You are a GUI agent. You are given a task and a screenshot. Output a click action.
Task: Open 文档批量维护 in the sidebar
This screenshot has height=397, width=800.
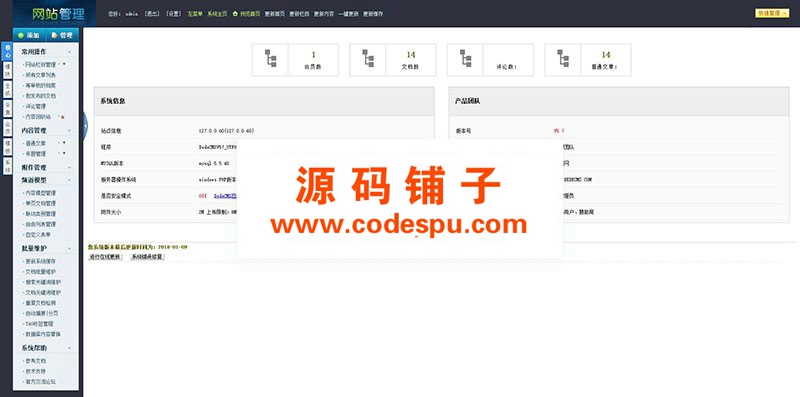pos(40,271)
